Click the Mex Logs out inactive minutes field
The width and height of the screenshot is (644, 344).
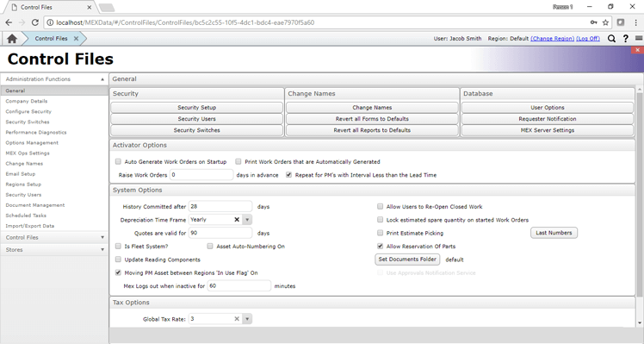(x=239, y=285)
